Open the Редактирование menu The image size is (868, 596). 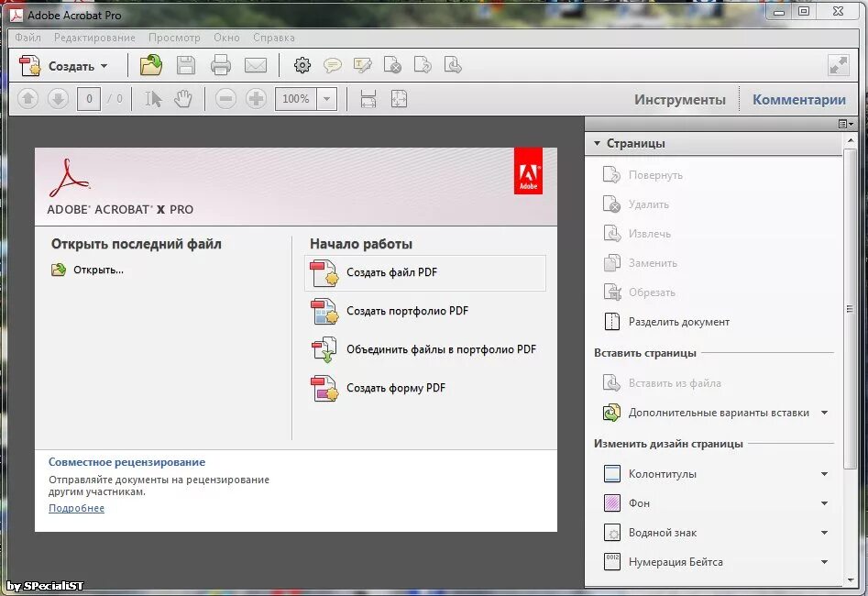94,38
